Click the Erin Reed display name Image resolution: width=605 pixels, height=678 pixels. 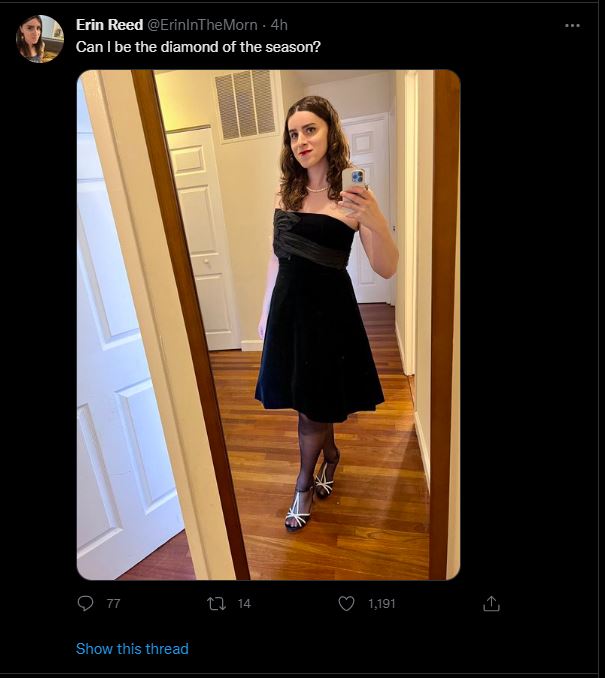tap(109, 25)
